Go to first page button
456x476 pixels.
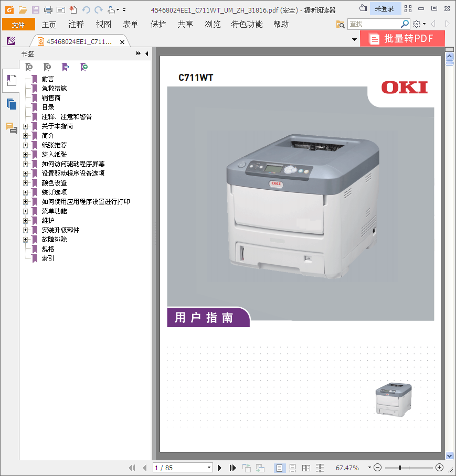[132, 468]
